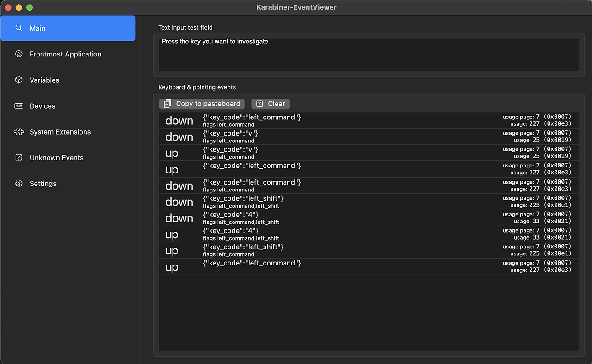Click the flags line under the down left_shift key_code
The image size is (592, 364).
241,206
